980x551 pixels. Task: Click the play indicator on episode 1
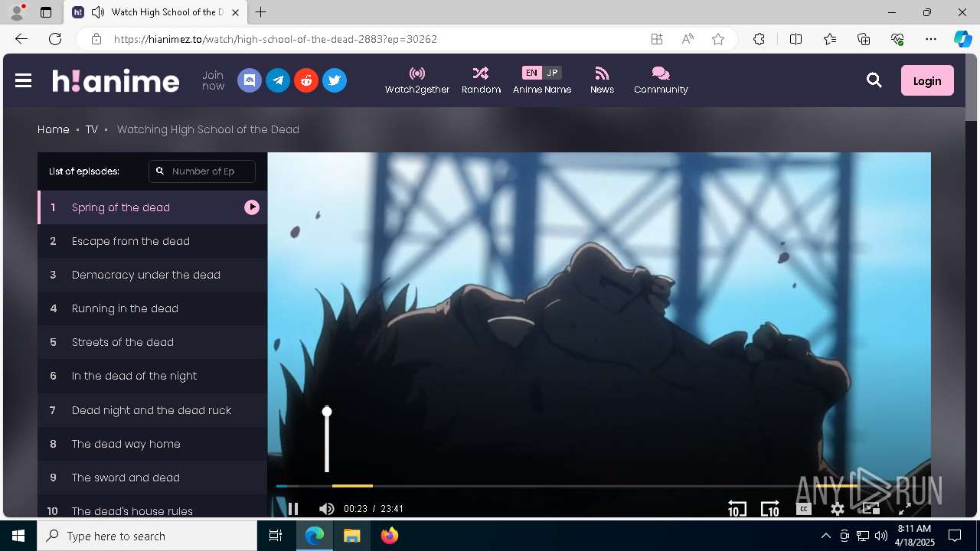(x=252, y=207)
